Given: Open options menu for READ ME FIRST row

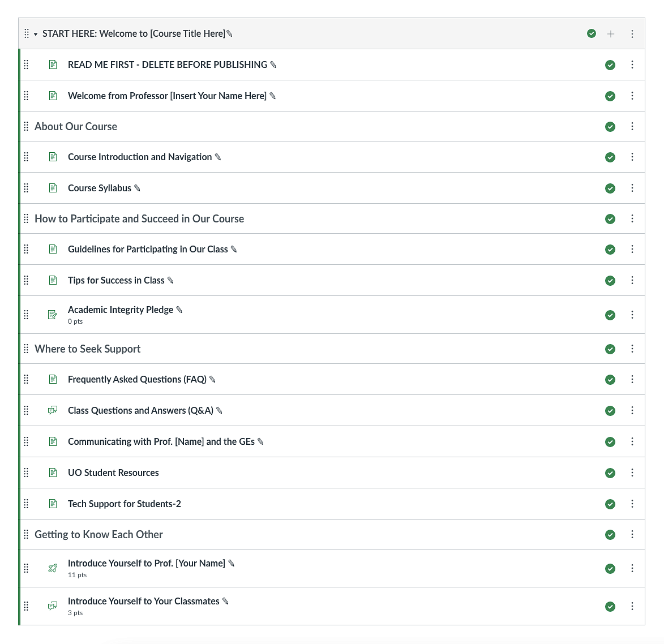Looking at the screenshot, I should click(632, 65).
